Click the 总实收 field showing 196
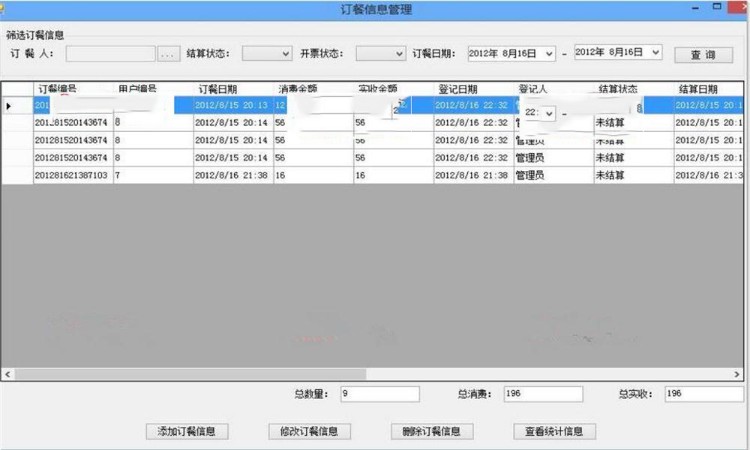The image size is (750, 450). (704, 394)
